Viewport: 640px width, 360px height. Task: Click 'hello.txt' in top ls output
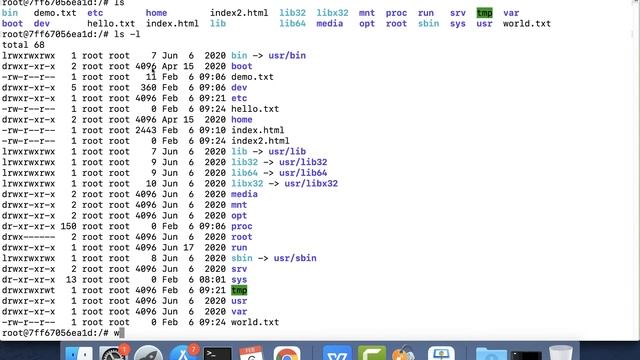111,24
